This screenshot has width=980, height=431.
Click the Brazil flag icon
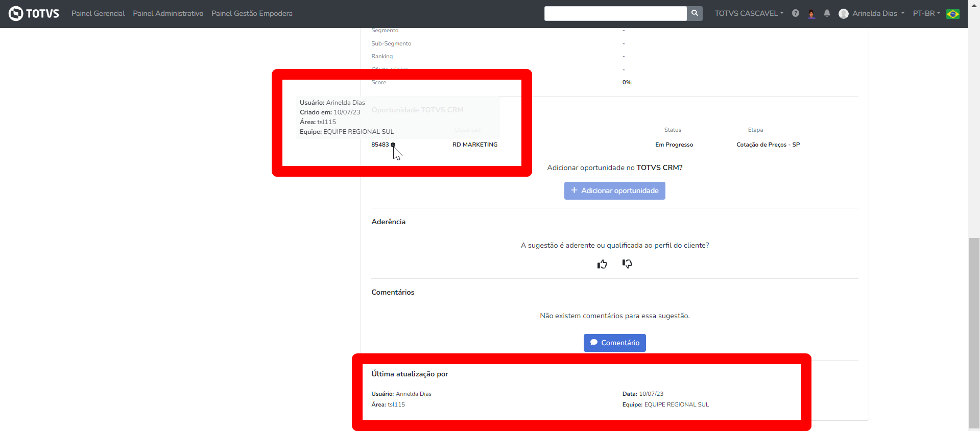(953, 14)
